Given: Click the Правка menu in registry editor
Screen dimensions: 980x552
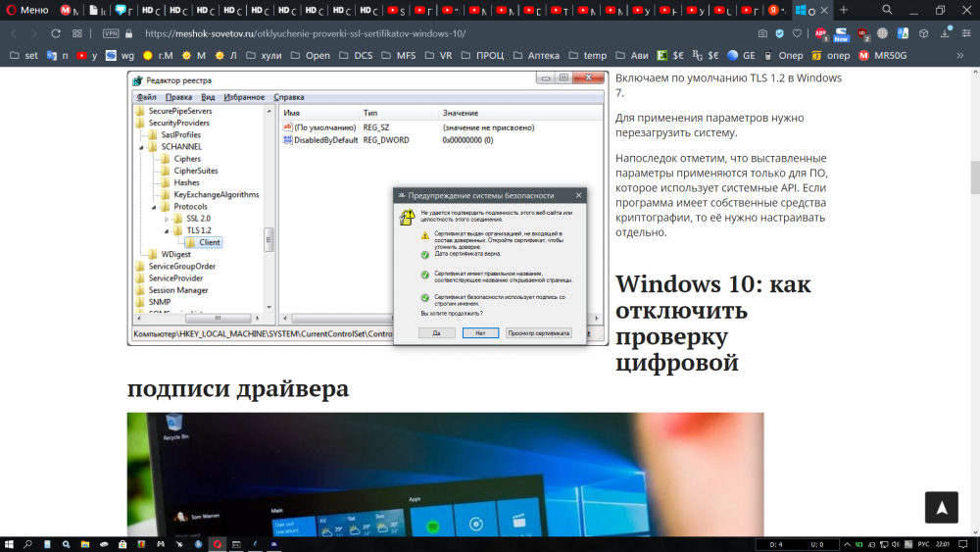Looking at the screenshot, I should (x=178, y=97).
